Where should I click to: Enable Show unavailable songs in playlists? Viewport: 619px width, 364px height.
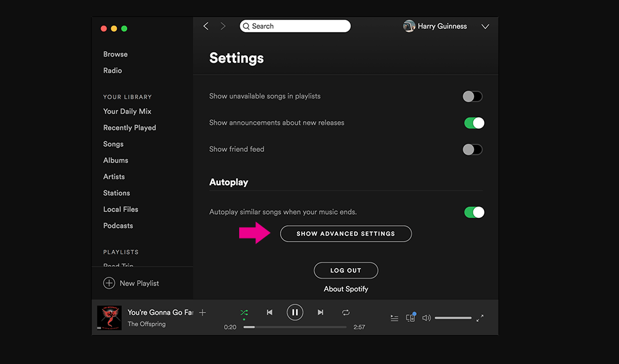click(473, 96)
